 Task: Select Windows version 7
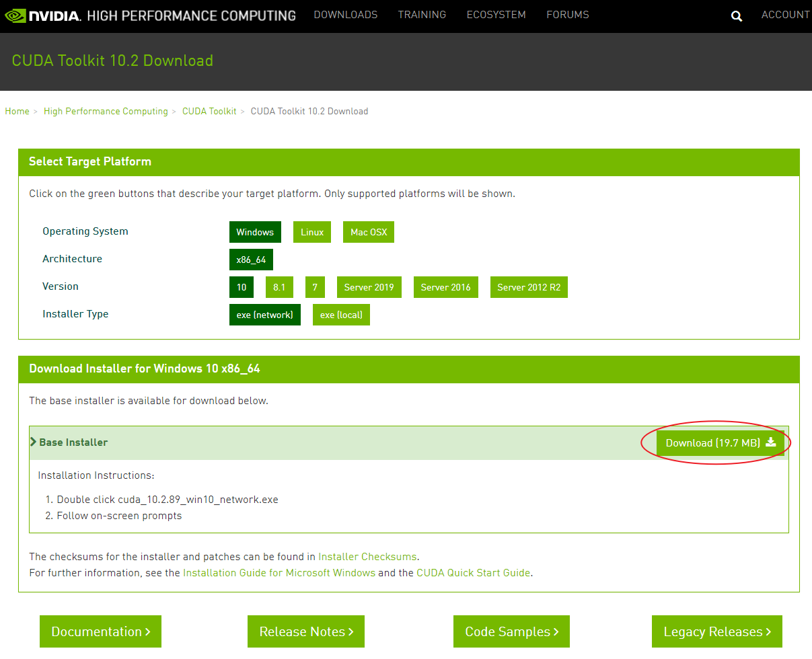click(315, 287)
